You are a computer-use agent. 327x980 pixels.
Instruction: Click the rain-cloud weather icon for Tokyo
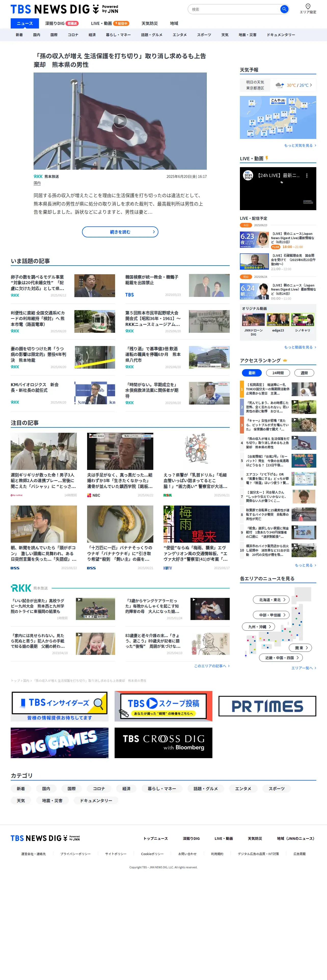[280, 85]
